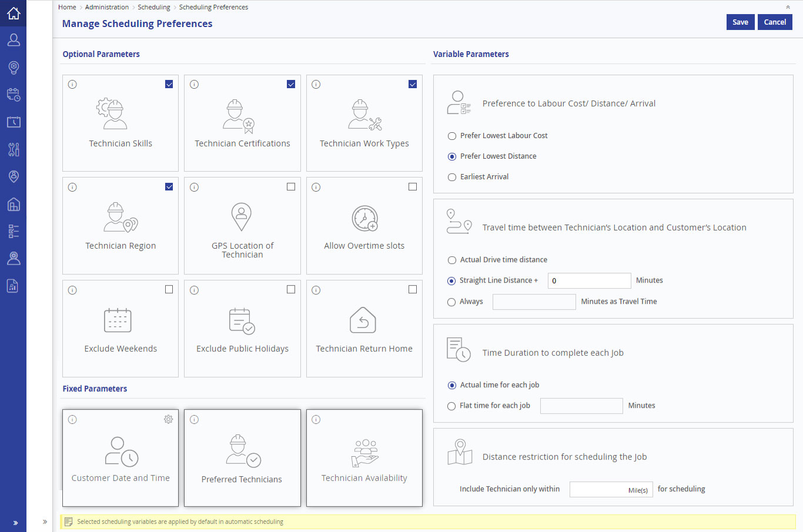The width and height of the screenshot is (803, 532).
Task: Open the Scheduling breadcrumb link
Action: click(153, 7)
